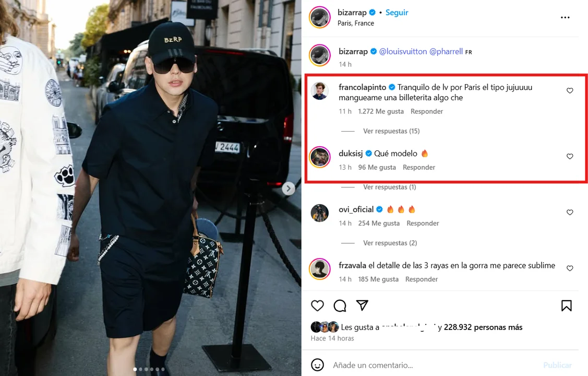Like frzavala's comment about the cap

[x=570, y=268]
